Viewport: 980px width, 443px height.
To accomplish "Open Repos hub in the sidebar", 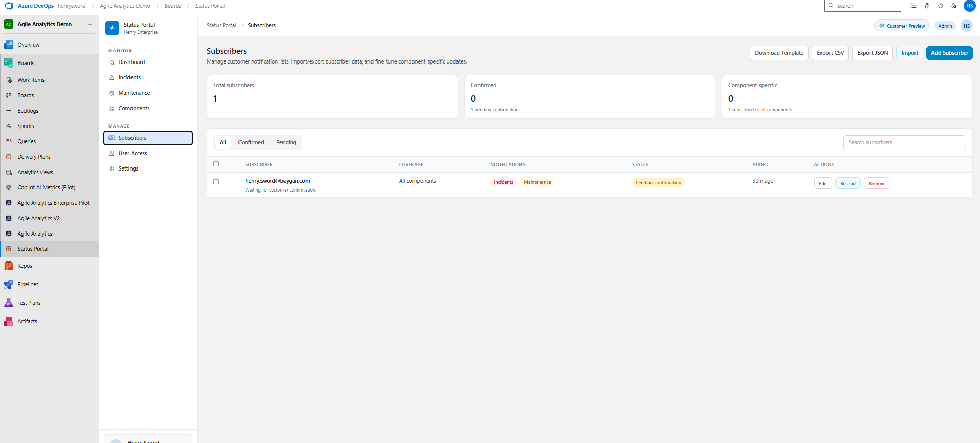I will point(49,266).
